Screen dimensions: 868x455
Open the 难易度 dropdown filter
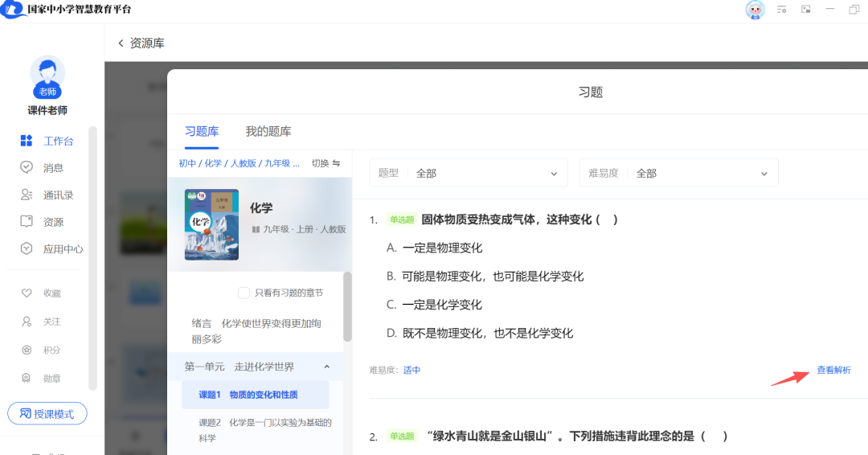(678, 174)
